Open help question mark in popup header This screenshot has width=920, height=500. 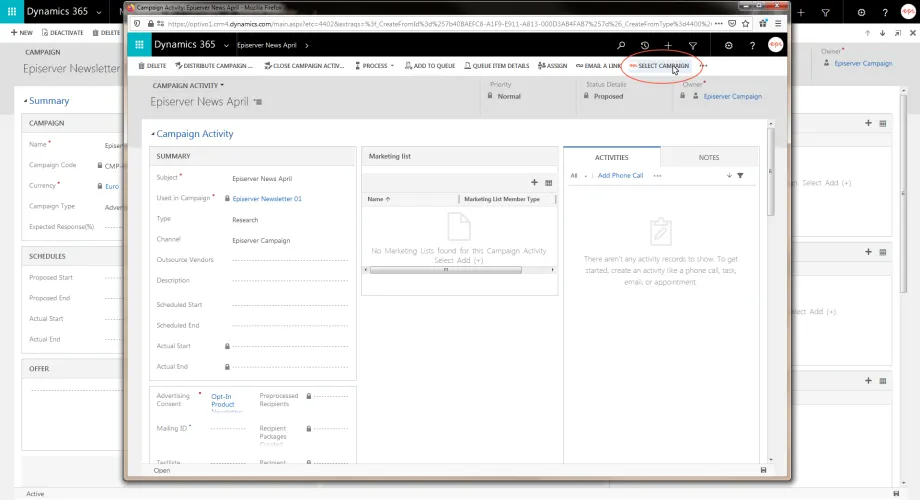(752, 45)
